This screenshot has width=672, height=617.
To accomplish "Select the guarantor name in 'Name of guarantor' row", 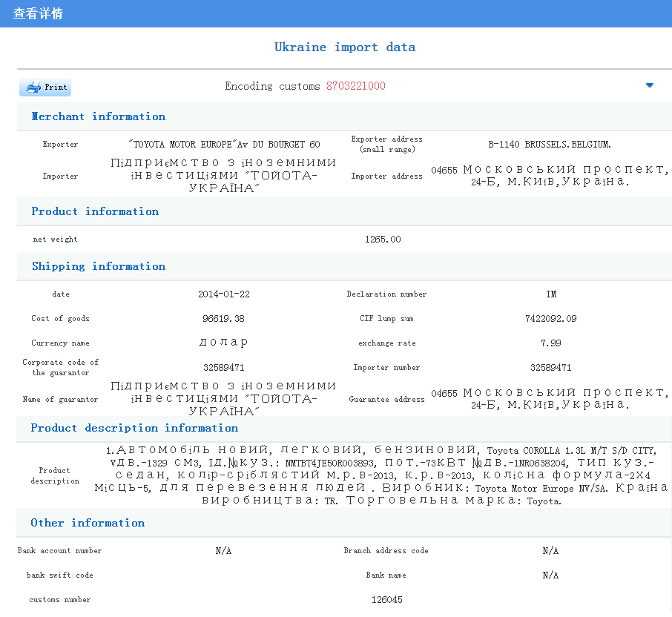I will [223, 398].
